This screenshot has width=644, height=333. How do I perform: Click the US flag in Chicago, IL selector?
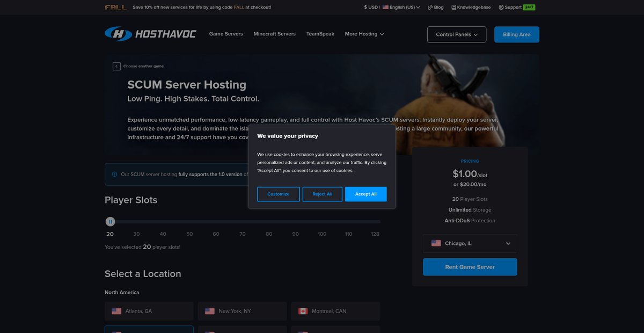[x=436, y=243]
